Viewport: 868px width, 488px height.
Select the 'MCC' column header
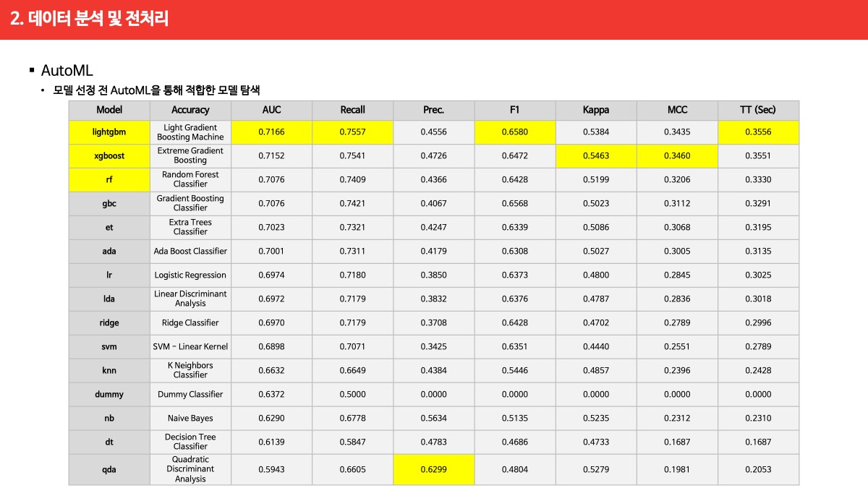677,110
